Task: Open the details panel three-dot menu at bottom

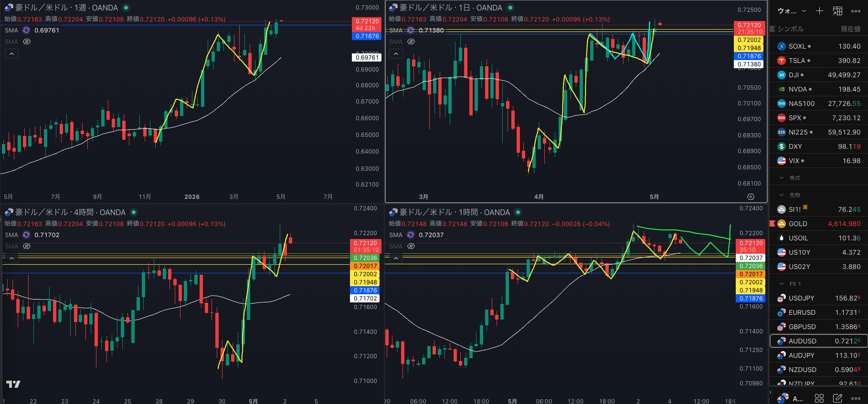Action: coord(856,398)
